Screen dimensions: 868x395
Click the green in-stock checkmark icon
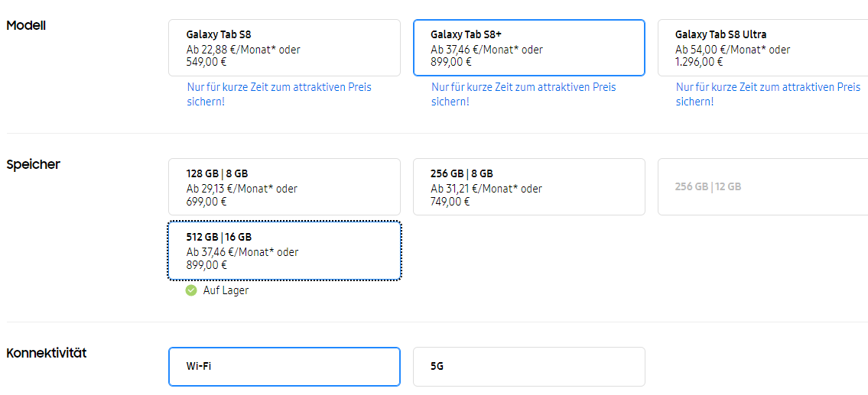pyautogui.click(x=191, y=290)
